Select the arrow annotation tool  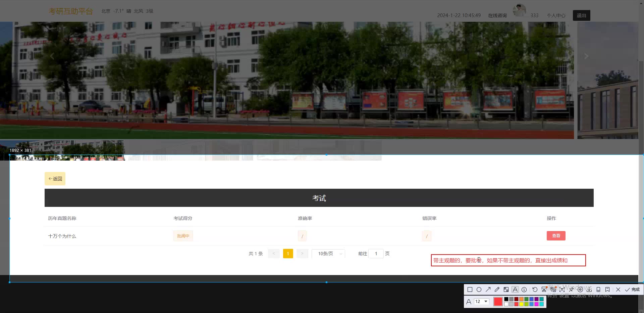click(x=488, y=289)
